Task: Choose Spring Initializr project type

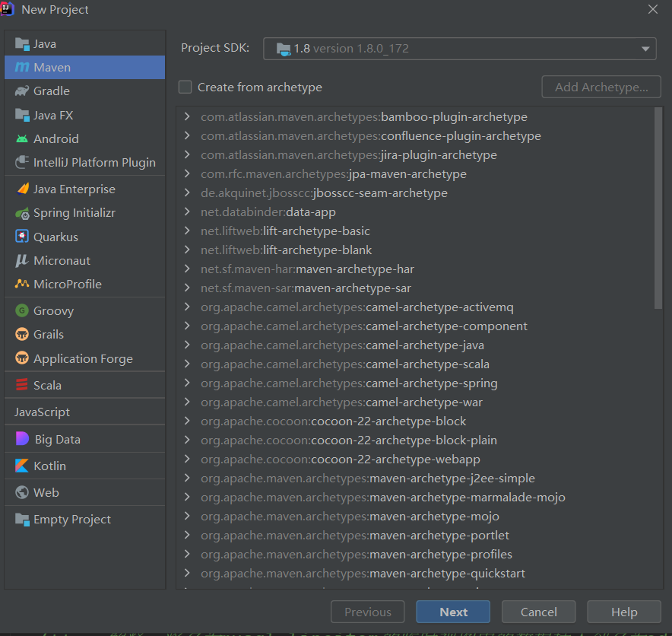Action: coord(84,213)
